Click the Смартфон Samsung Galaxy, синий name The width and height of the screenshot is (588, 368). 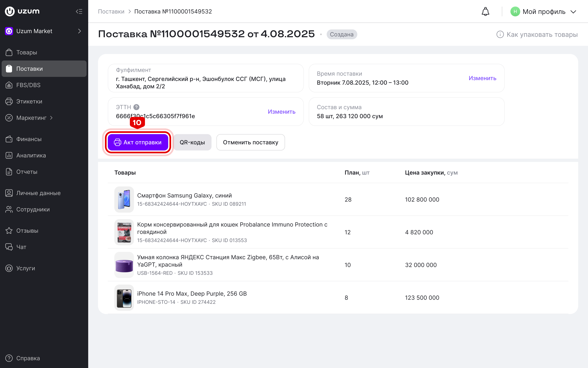(184, 195)
